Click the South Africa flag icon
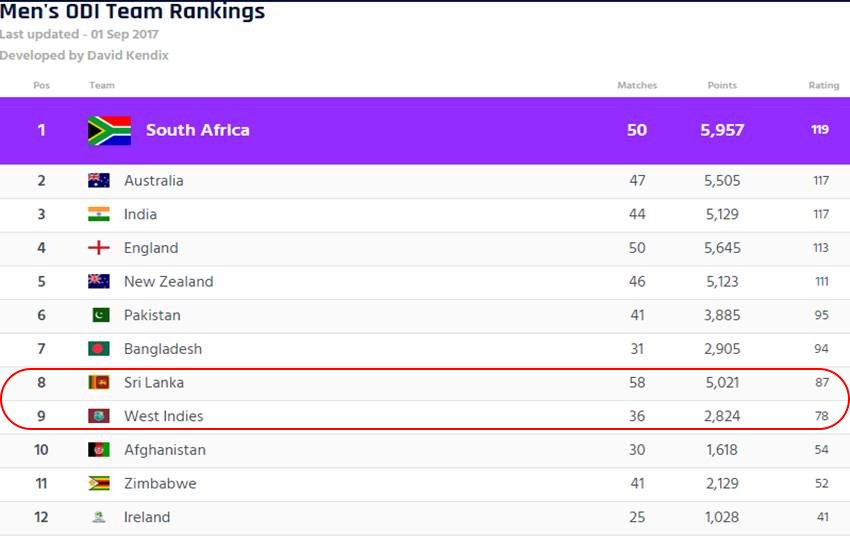The width and height of the screenshot is (850, 550). coord(110,131)
